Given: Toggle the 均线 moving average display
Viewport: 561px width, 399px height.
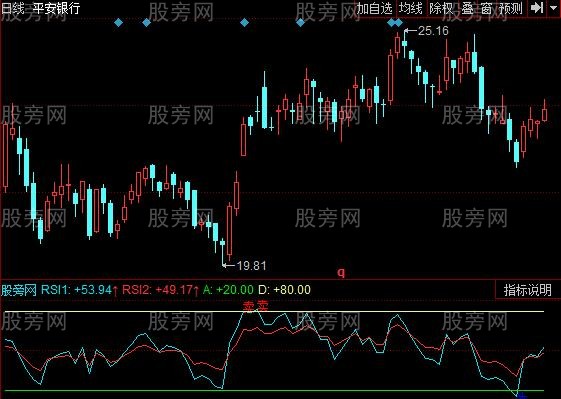Looking at the screenshot, I should [411, 8].
